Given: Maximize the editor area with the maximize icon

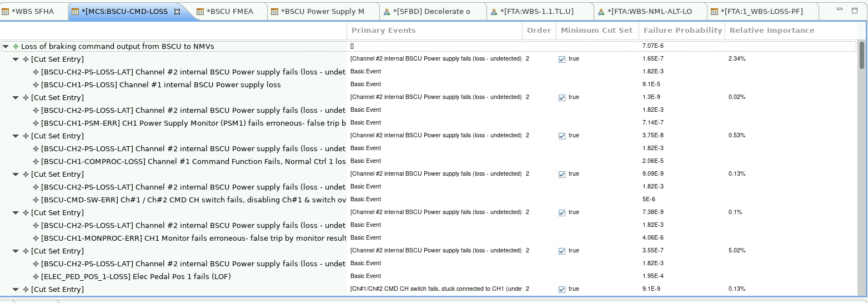Looking at the screenshot, I should 855,10.
